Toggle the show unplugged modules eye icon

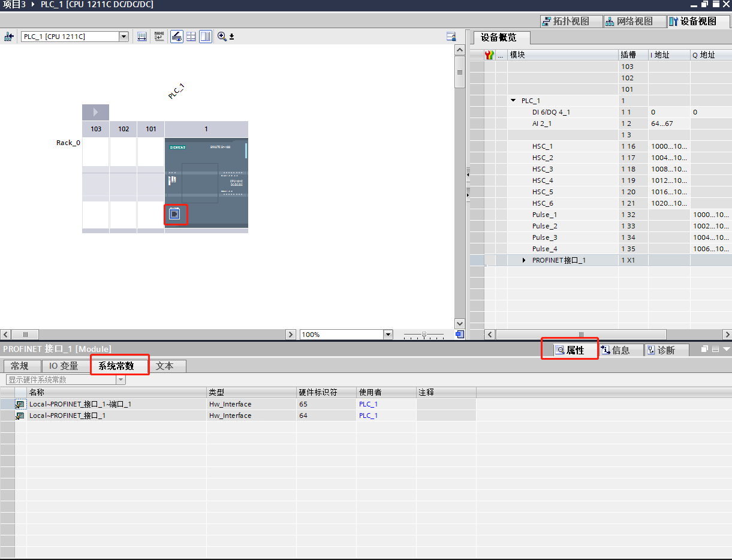[177, 37]
